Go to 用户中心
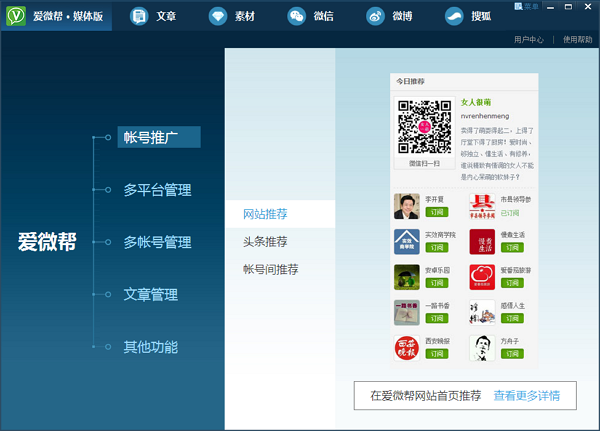600x431 pixels. 529,39
